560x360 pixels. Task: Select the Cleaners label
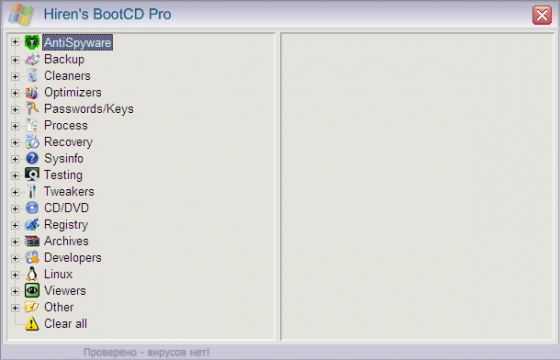coord(67,75)
